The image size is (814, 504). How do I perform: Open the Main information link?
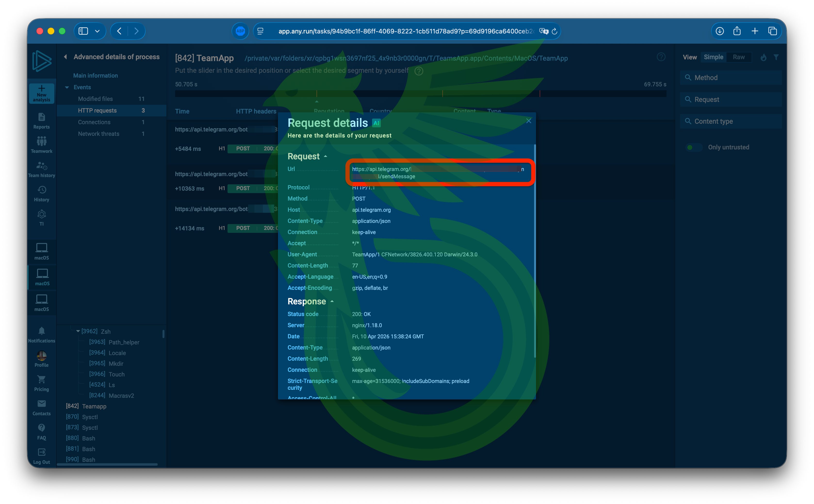click(x=95, y=76)
